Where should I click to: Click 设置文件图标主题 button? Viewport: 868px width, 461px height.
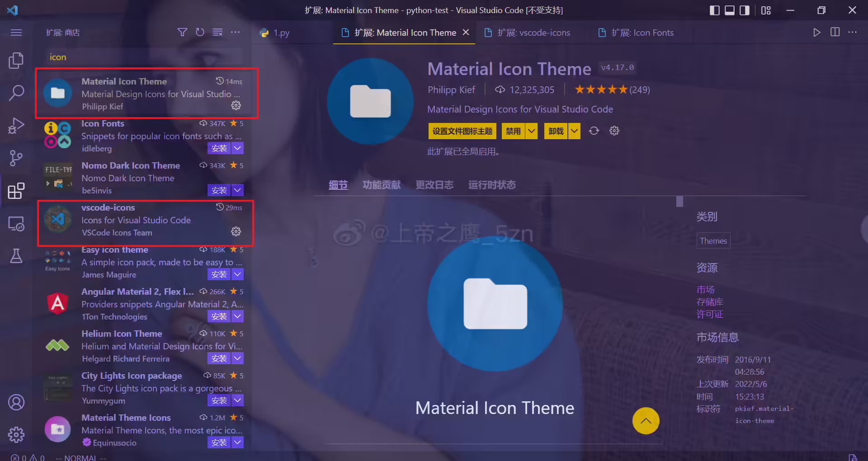462,131
